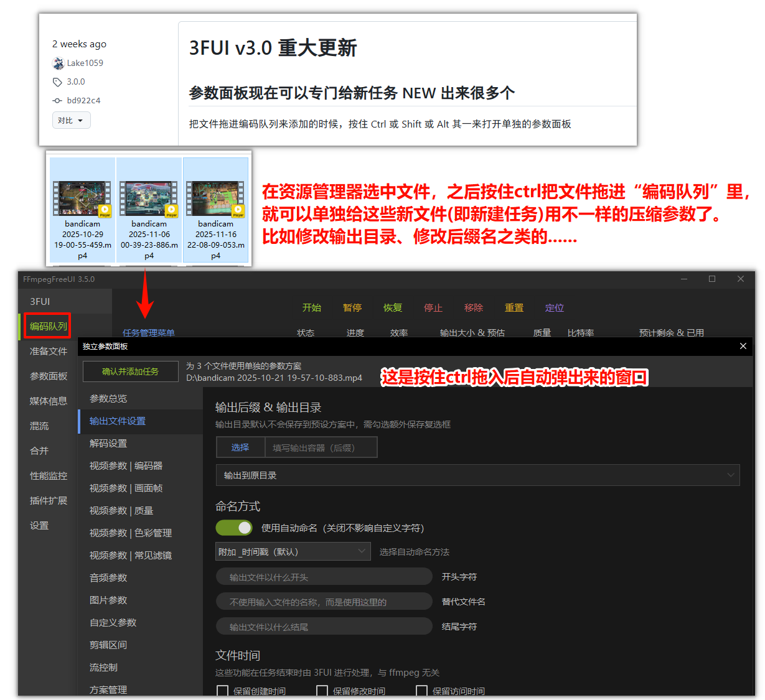Click 恢复 to resume tasks

pyautogui.click(x=392, y=307)
